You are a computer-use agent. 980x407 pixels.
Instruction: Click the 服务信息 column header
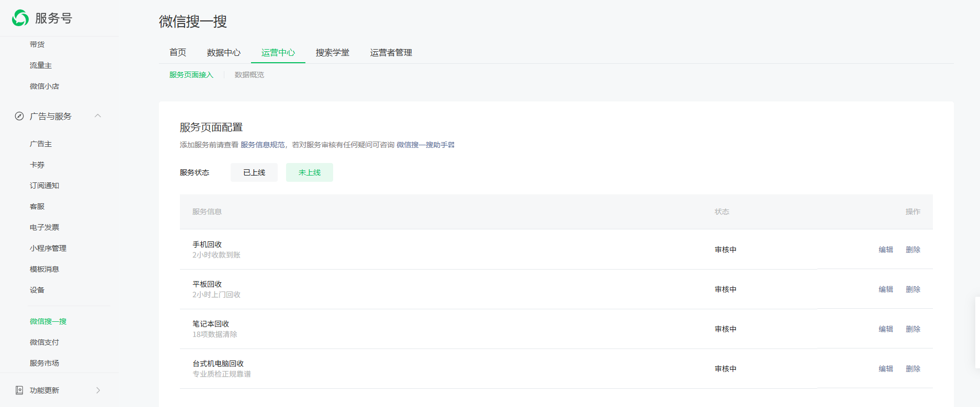[x=207, y=212]
